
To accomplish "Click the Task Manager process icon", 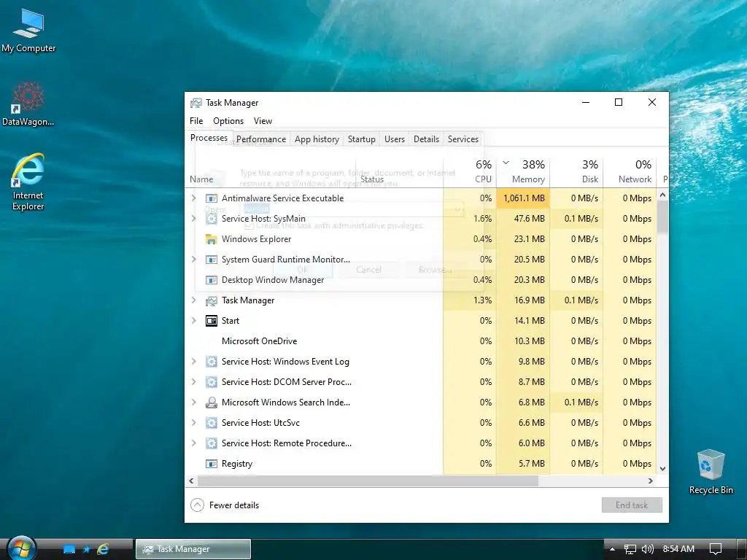I will point(211,300).
